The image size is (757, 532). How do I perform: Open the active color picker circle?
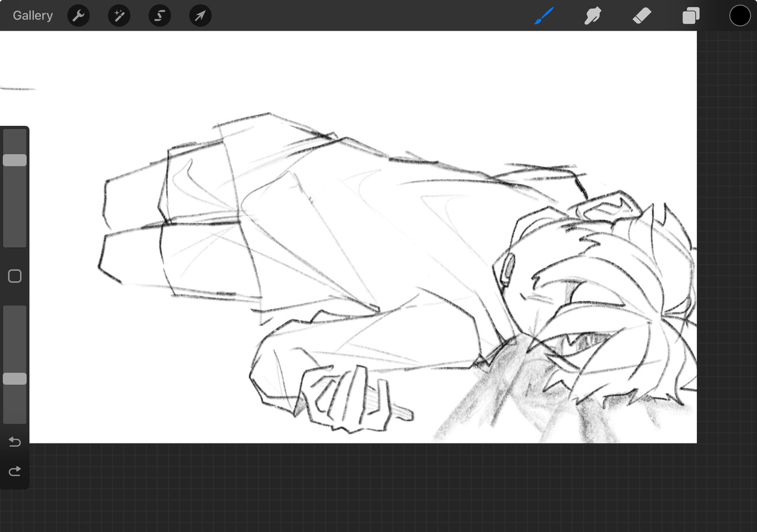tap(740, 15)
